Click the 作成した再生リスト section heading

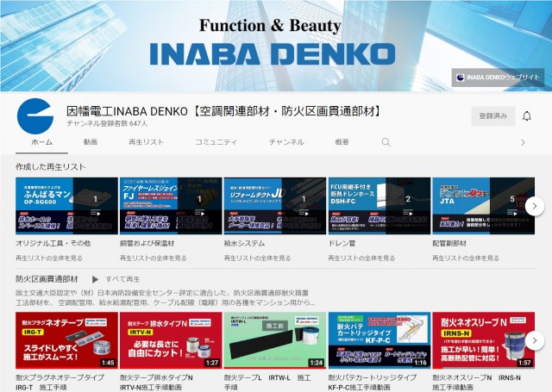click(51, 166)
